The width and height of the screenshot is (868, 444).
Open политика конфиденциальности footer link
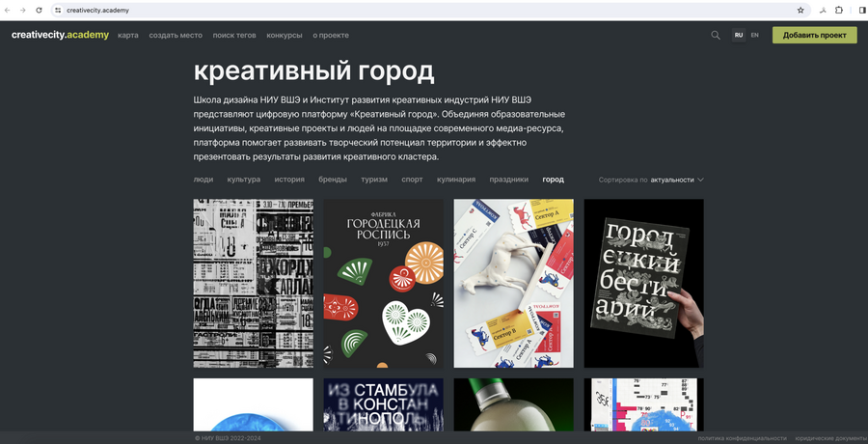742,438
